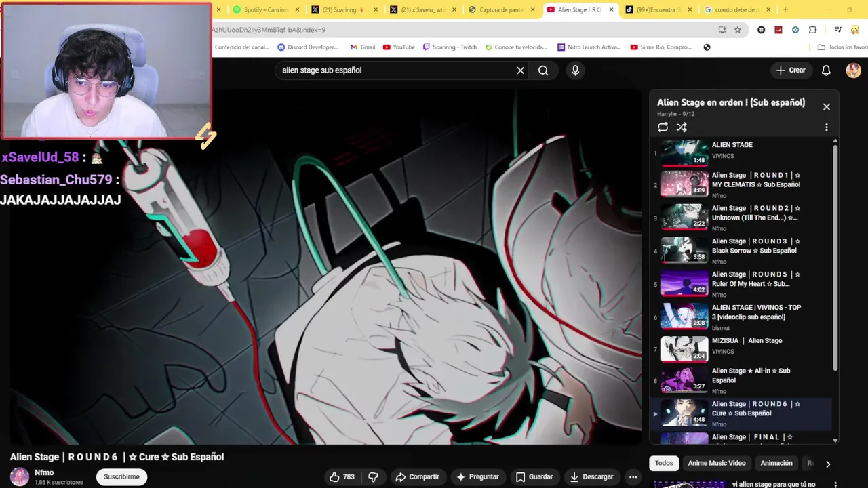Open more actions menu beside Descargar
868x488 pixels.
click(633, 477)
